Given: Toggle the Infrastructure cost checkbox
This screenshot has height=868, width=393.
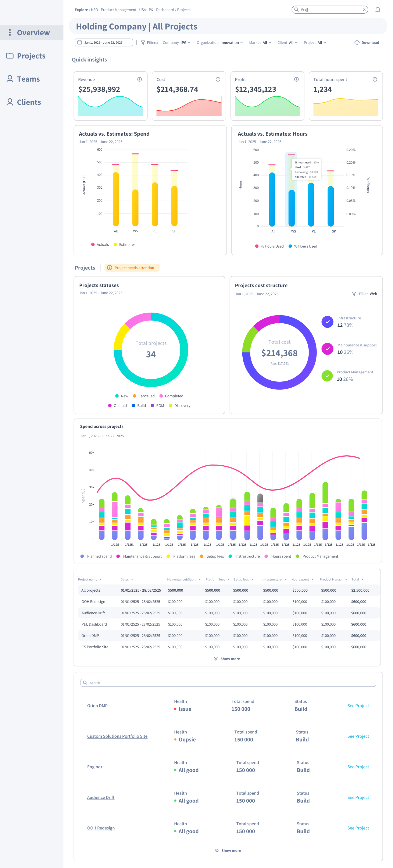Looking at the screenshot, I should (x=327, y=322).
